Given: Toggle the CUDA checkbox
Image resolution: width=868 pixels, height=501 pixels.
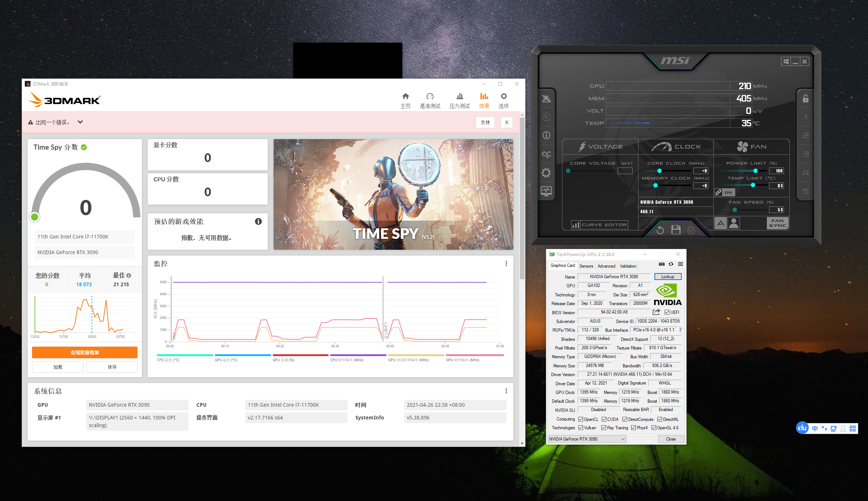Looking at the screenshot, I should click(604, 419).
